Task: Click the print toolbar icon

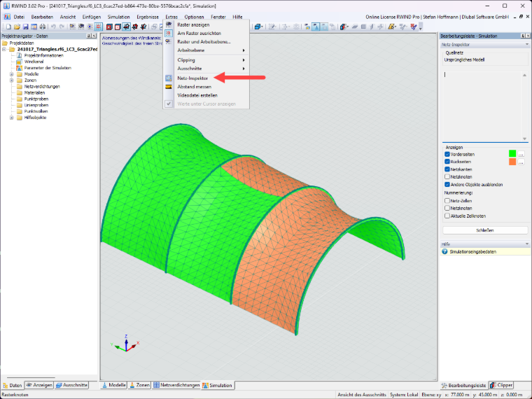Action: tap(43, 27)
